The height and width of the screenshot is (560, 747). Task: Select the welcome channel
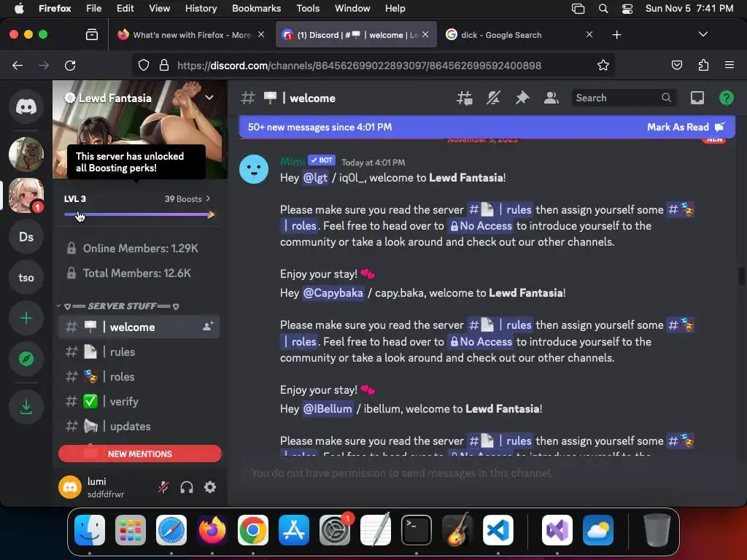(139, 327)
